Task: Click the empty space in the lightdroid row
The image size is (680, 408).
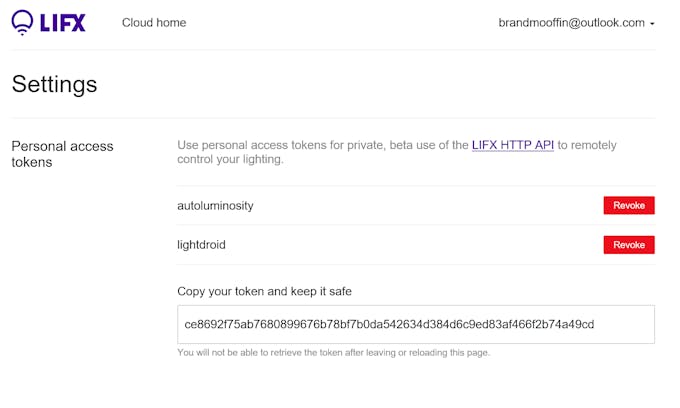Action: click(420, 245)
